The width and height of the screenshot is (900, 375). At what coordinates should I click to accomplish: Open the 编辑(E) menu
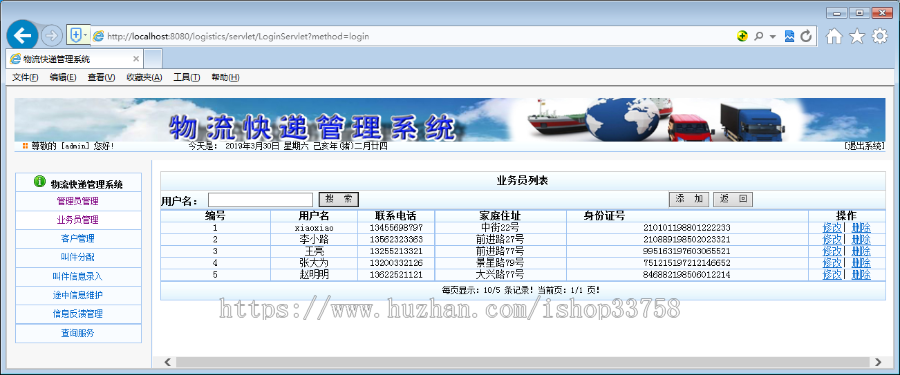click(x=63, y=78)
